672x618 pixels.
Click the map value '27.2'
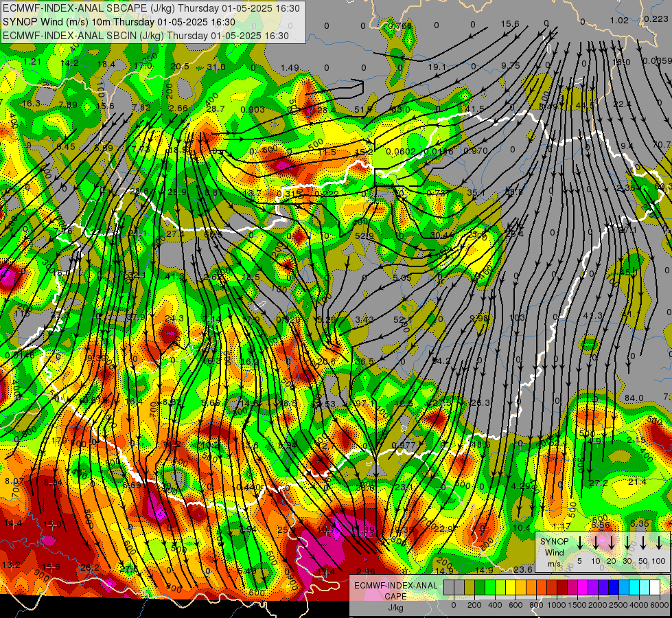click(x=599, y=483)
